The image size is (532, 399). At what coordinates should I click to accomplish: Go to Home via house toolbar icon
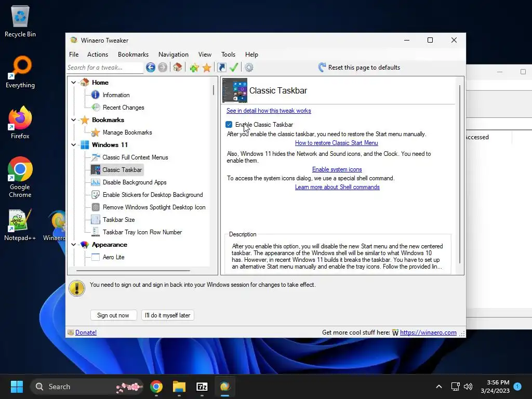(178, 67)
